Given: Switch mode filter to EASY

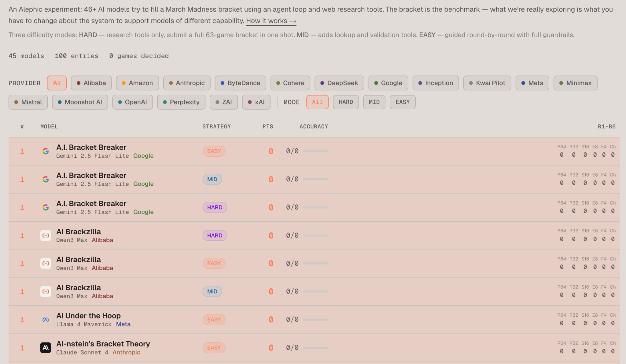Looking at the screenshot, I should point(402,102).
